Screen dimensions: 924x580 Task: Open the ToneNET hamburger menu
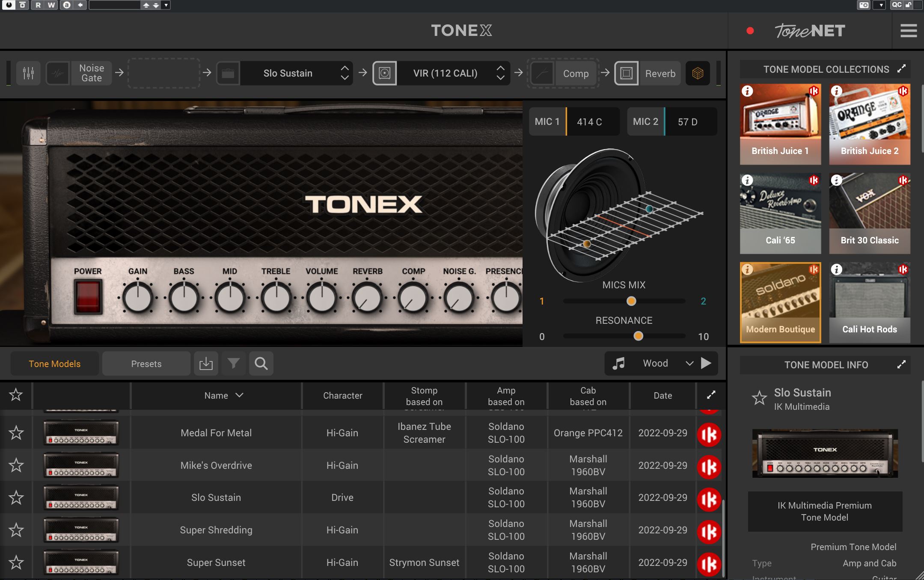click(x=909, y=30)
